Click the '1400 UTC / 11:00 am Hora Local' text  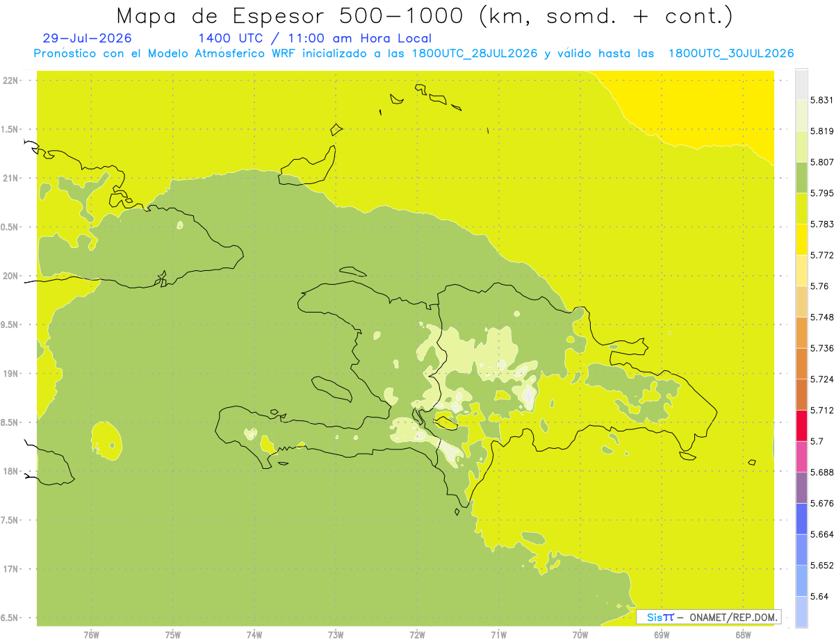click(315, 39)
